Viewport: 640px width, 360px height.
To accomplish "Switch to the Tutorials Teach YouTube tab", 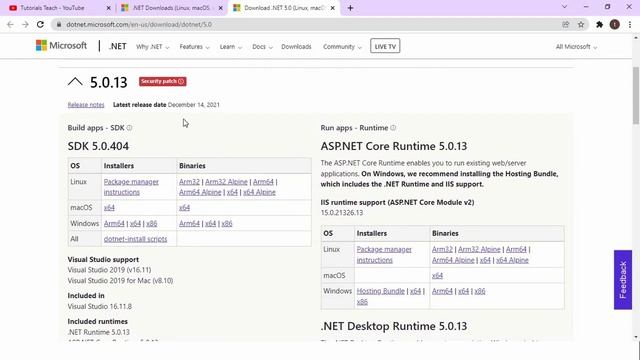I will coord(57,8).
